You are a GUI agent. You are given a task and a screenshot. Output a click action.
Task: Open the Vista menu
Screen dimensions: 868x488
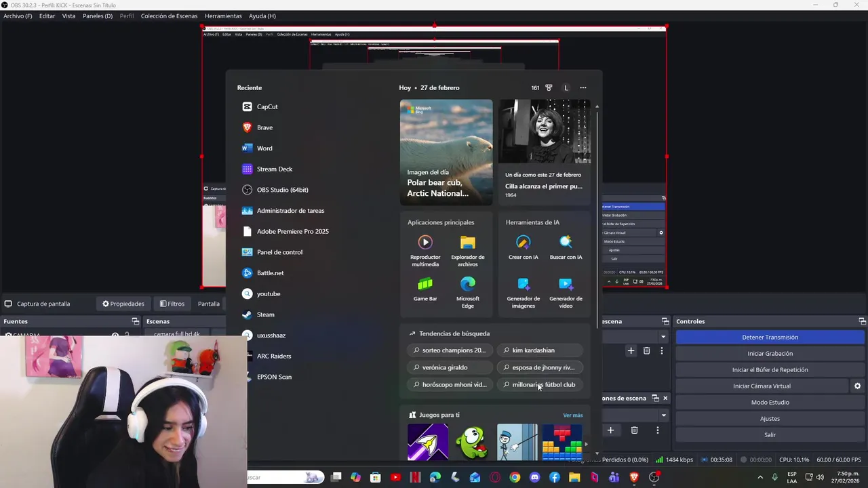[x=68, y=16]
